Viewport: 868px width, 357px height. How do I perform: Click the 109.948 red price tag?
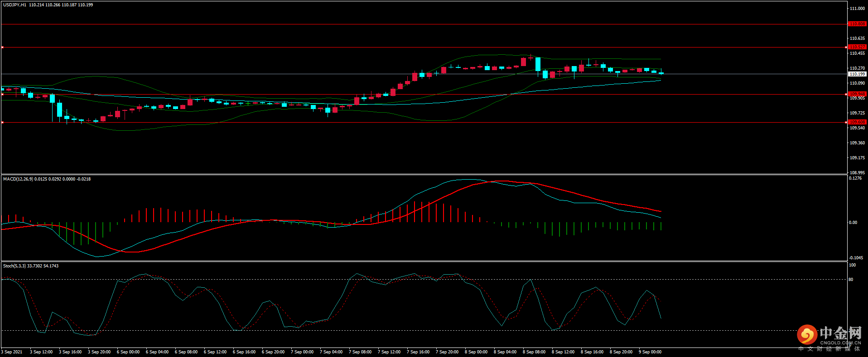tap(857, 94)
